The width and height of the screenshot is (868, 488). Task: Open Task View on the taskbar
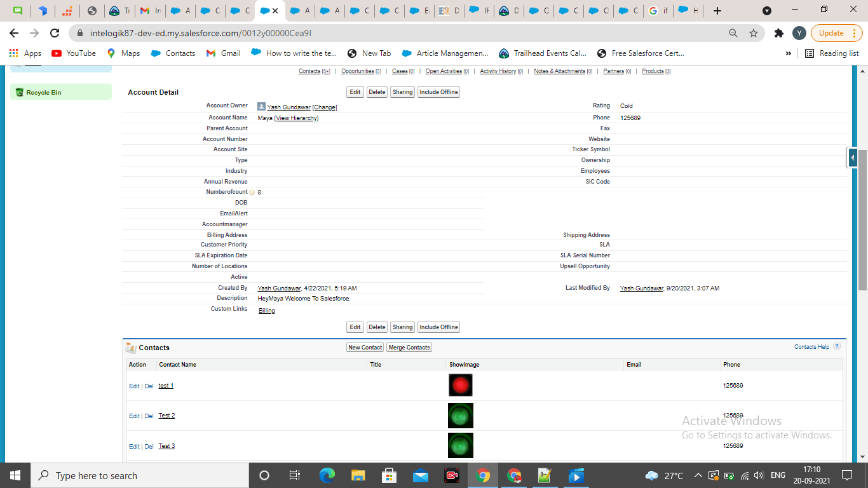[295, 475]
